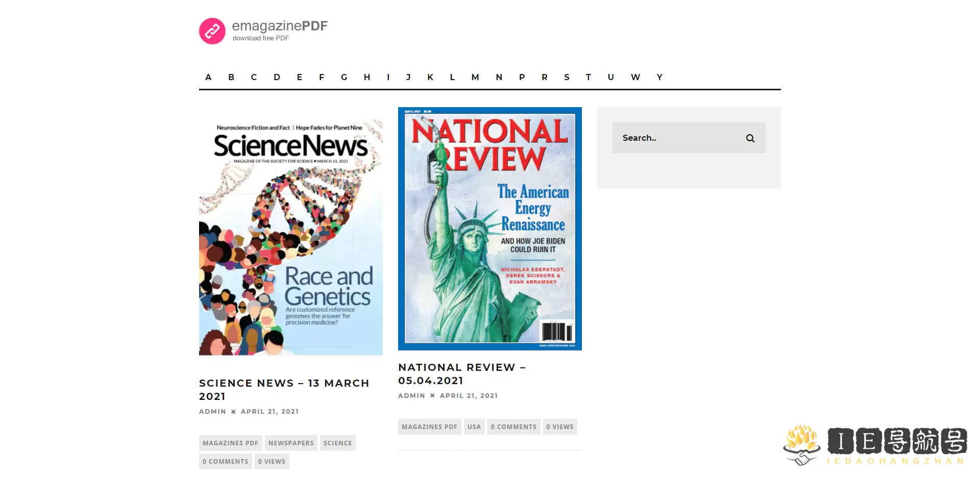980x478 pixels.
Task: Click the NEWSPAPERS tag under Science News
Action: (291, 443)
